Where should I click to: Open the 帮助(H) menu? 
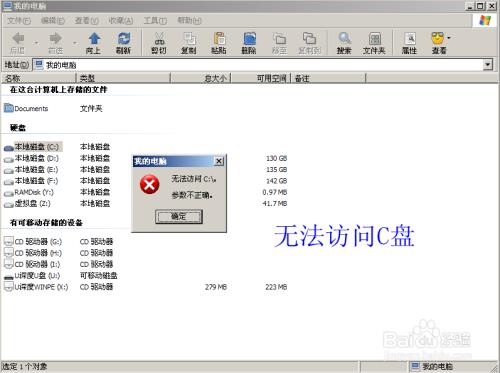coord(189,21)
